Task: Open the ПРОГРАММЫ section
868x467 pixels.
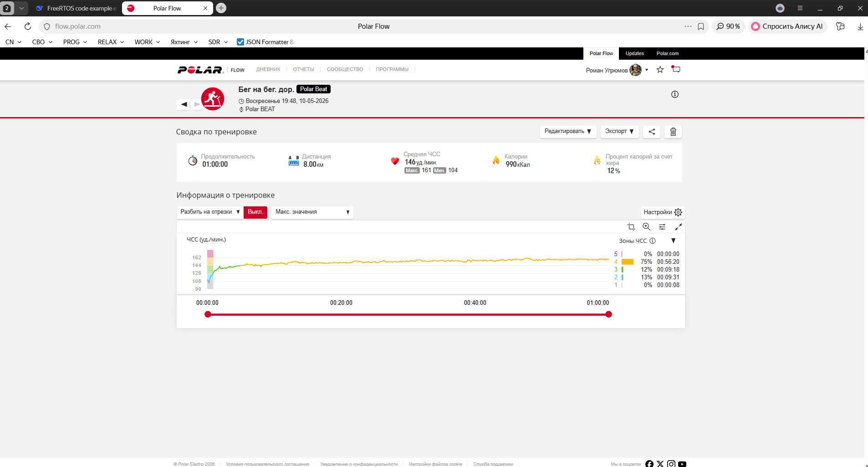Action: 392,69
